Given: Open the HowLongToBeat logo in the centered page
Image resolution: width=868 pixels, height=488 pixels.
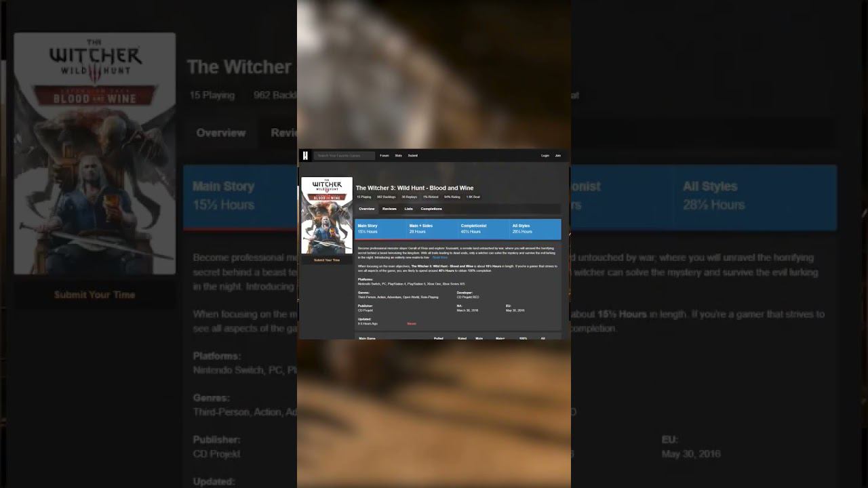Looking at the screenshot, I should coord(305,156).
